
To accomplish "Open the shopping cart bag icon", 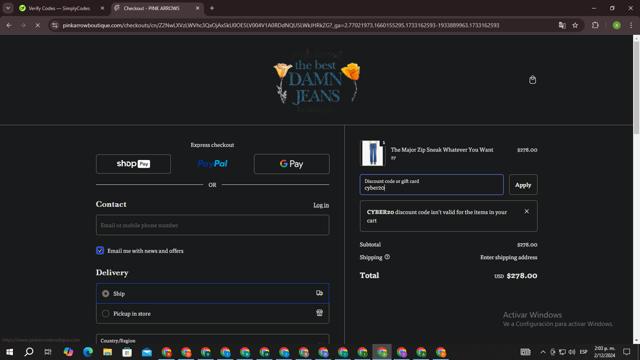I will [x=532, y=80].
